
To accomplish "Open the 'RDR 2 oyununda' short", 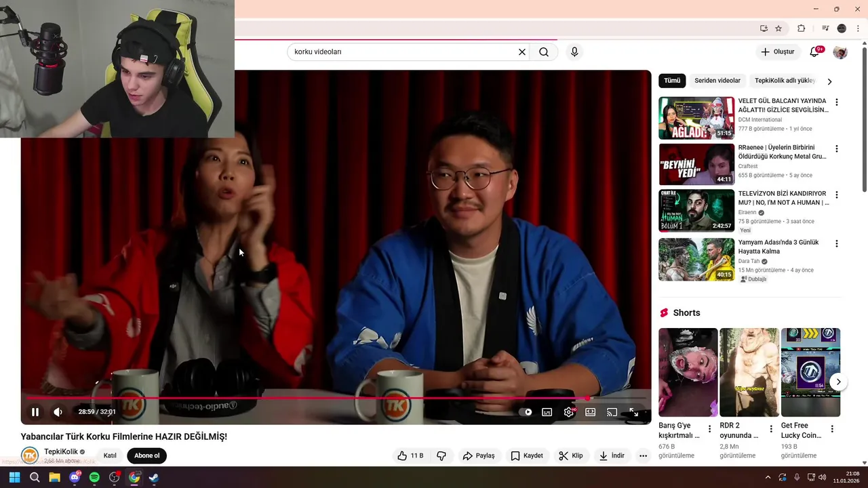I will [749, 372].
